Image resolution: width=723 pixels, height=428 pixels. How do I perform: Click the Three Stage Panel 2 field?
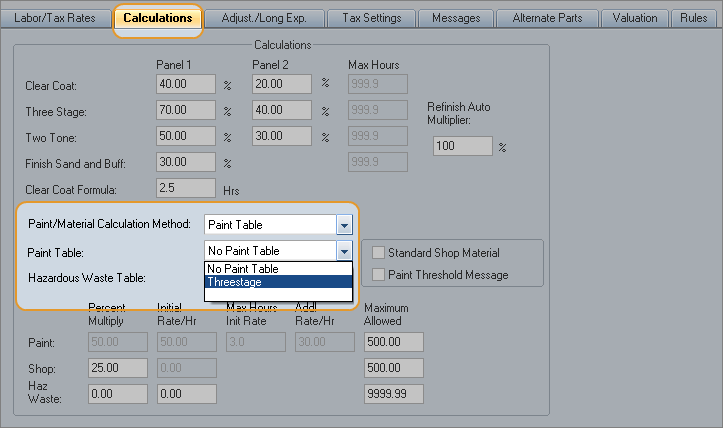point(281,110)
